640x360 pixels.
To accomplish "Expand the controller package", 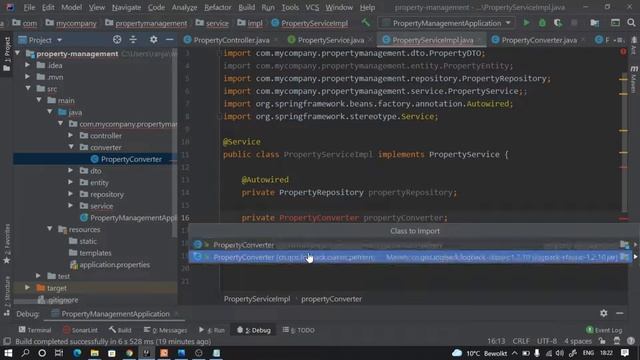I will click(71, 135).
